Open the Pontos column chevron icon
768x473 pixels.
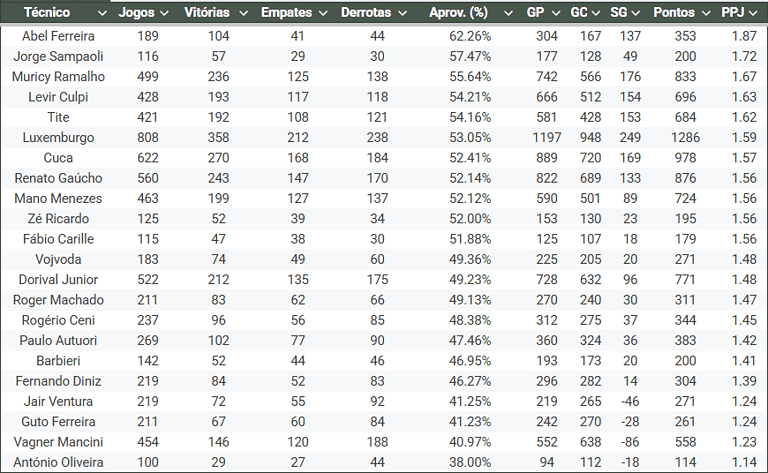(704, 13)
